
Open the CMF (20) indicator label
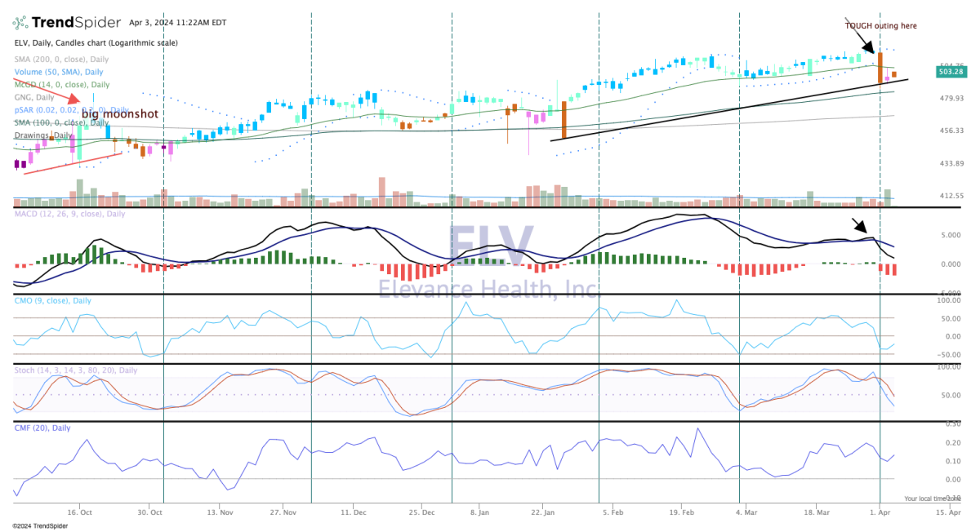click(x=42, y=428)
